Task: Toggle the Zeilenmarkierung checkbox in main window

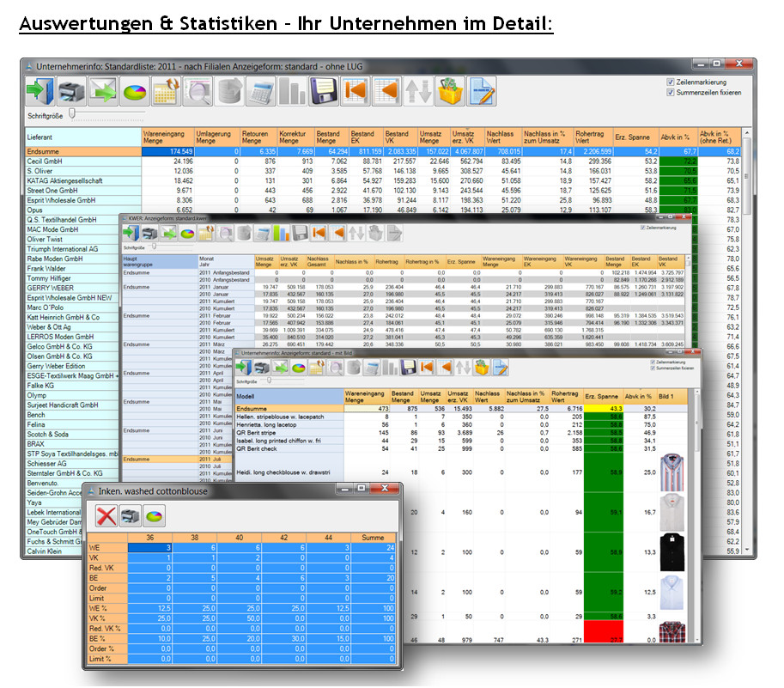Action: (672, 82)
